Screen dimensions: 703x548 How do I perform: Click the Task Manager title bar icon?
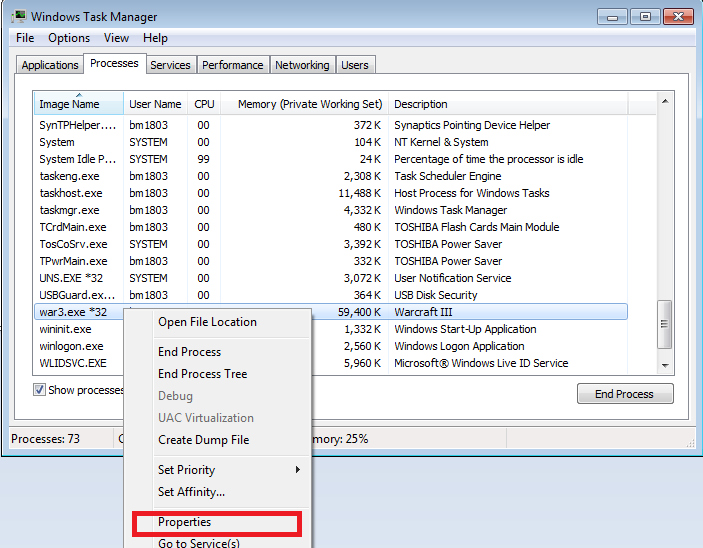[x=18, y=17]
